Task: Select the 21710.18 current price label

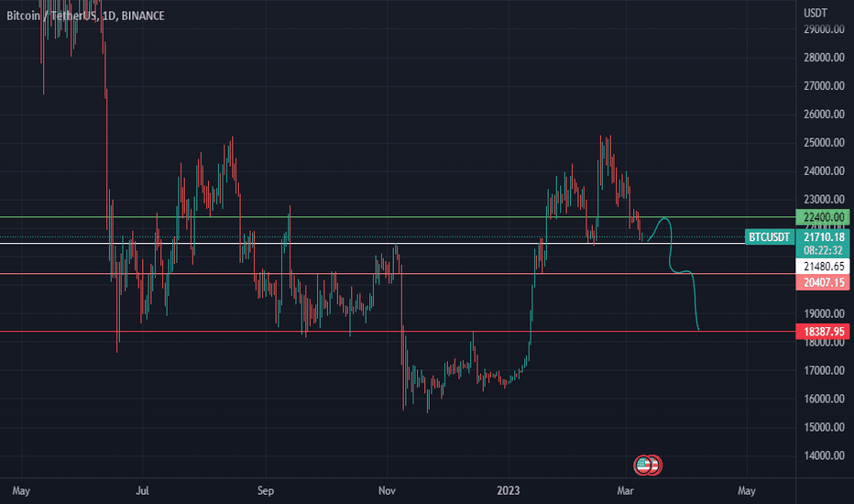Action: (823, 237)
